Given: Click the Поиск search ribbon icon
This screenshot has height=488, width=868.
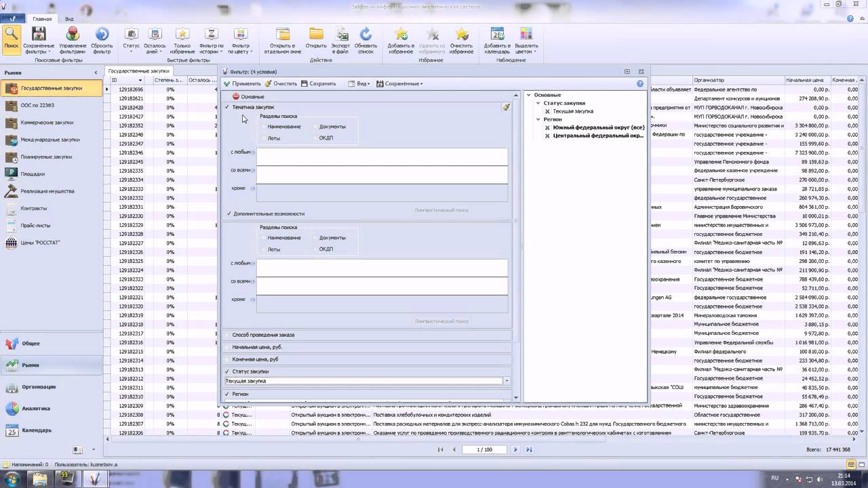Looking at the screenshot, I should click(12, 39).
